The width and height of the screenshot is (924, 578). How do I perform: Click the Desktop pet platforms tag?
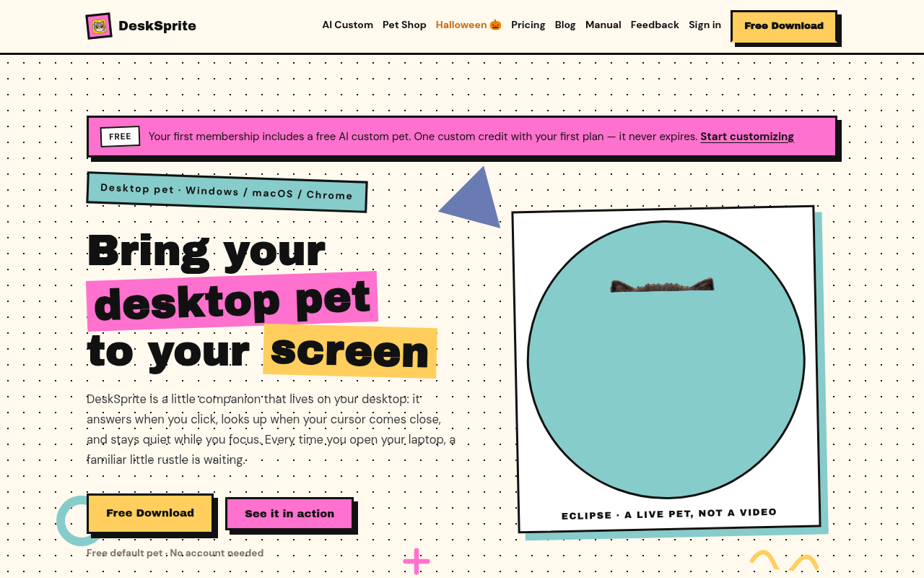pos(227,192)
